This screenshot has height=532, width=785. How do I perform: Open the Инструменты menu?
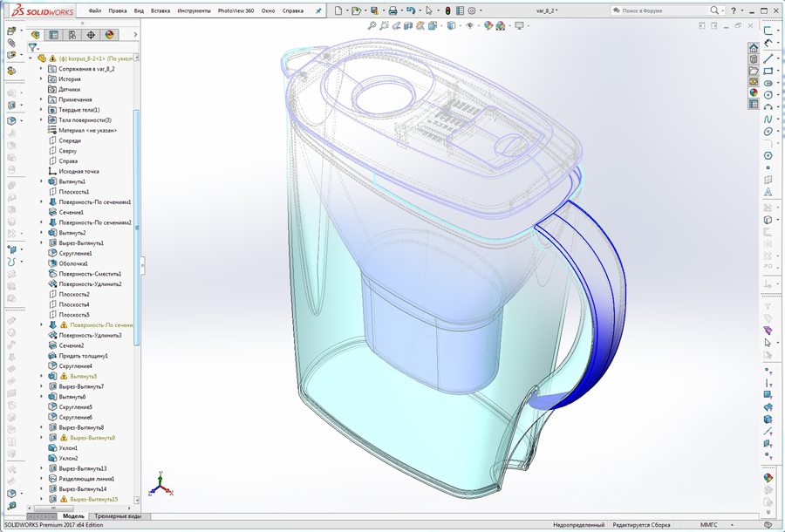(194, 10)
